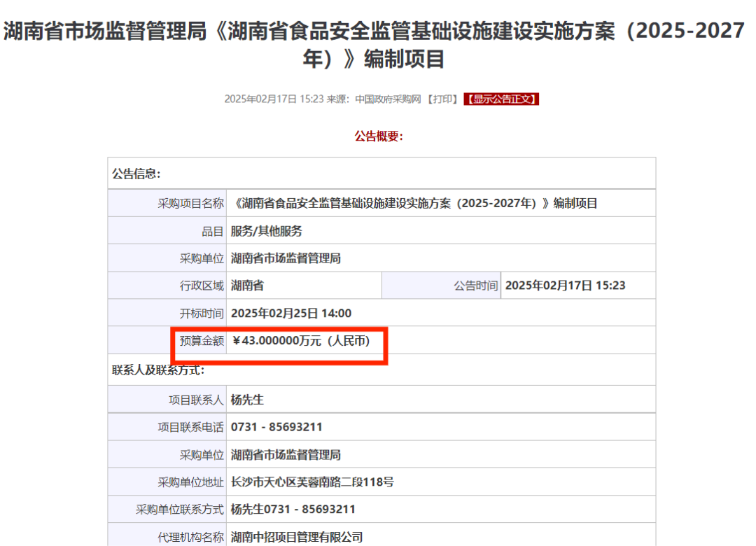756x546 pixels.
Task: Click the 2025年02月17日 15:23 announcement time value
Action: tap(565, 286)
